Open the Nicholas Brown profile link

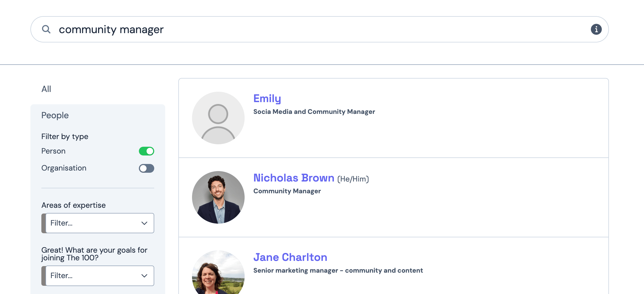(x=294, y=178)
